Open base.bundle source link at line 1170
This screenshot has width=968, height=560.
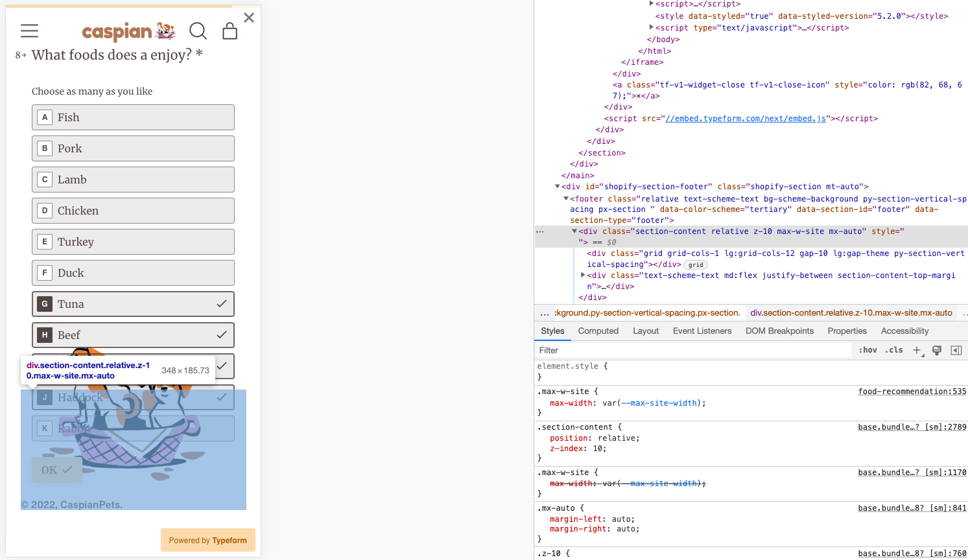(x=912, y=472)
